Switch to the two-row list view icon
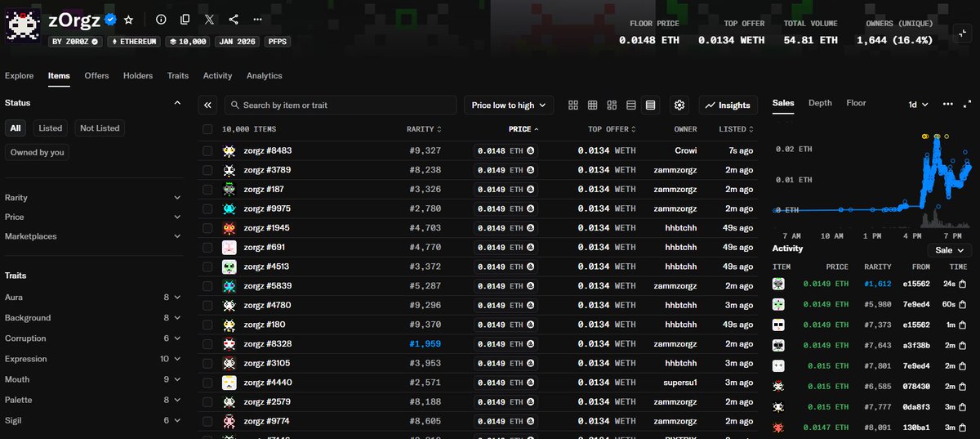Viewport: 980px width, 439px height. (x=631, y=105)
